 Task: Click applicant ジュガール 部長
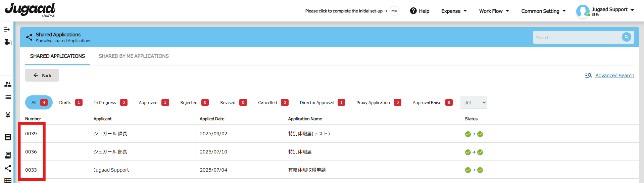coord(110,152)
